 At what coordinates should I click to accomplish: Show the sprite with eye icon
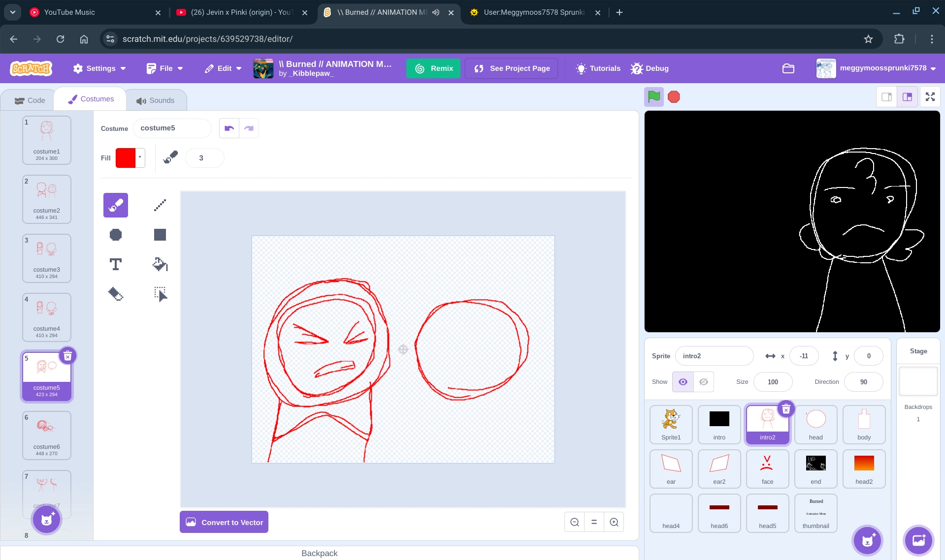coord(683,382)
